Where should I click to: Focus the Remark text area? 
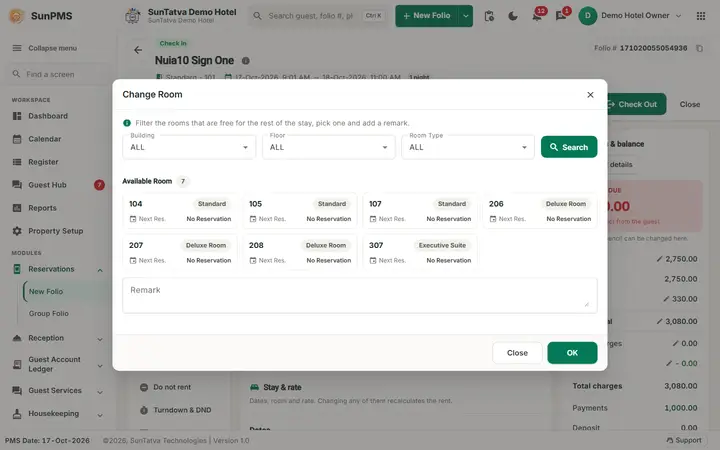(x=360, y=295)
